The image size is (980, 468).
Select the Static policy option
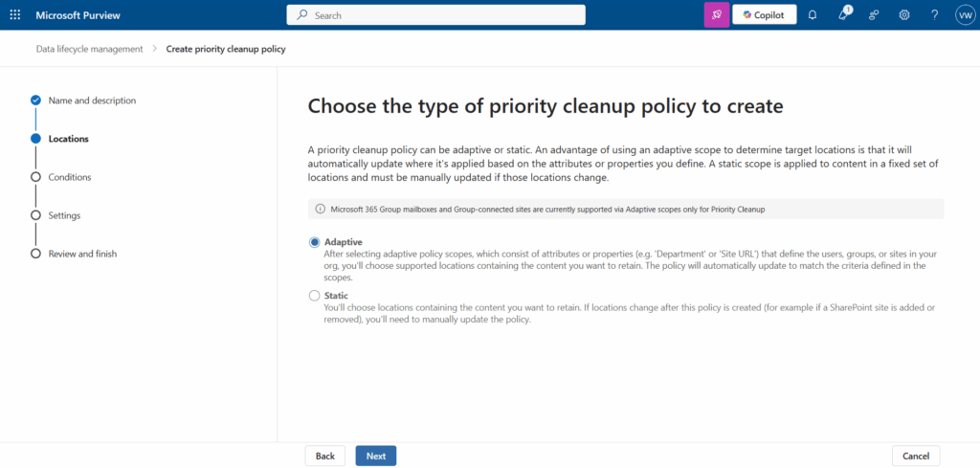315,296
